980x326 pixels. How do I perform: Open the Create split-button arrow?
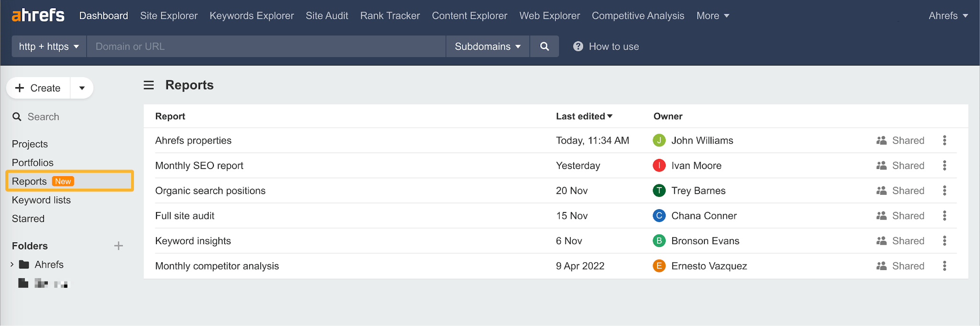pyautogui.click(x=82, y=88)
